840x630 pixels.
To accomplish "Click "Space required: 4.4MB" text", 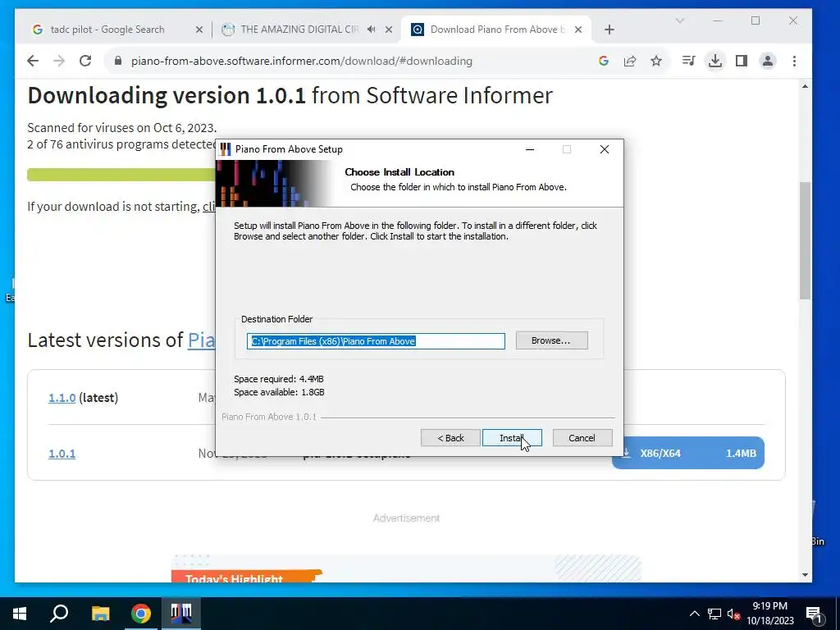I will click(x=279, y=379).
